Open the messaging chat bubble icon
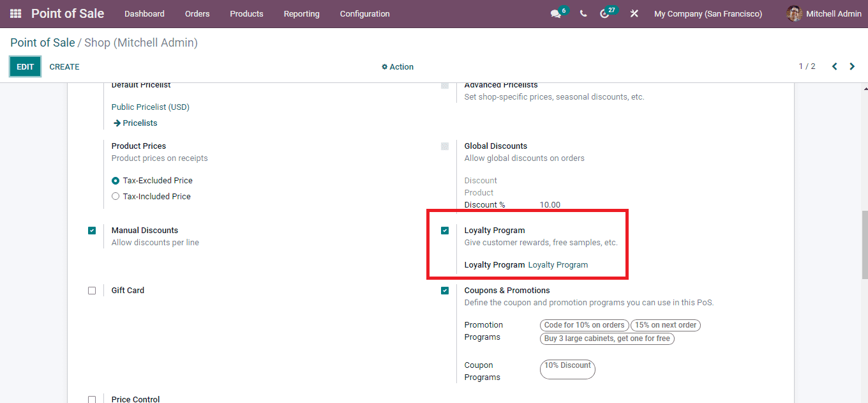Viewport: 868px width, 403px height. [x=555, y=13]
